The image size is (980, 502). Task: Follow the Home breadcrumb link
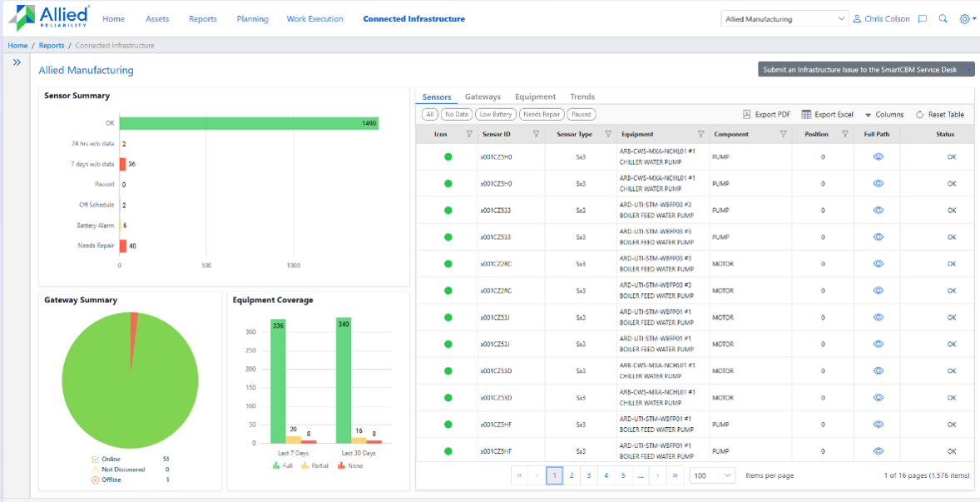click(17, 46)
